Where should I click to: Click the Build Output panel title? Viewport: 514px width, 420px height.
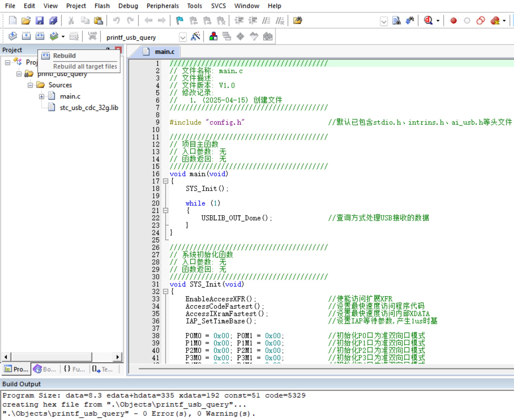(22, 384)
